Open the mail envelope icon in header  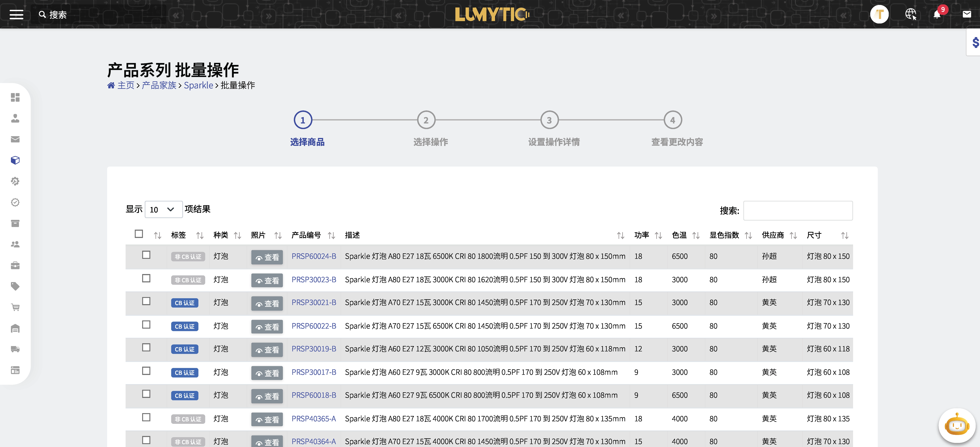click(967, 14)
